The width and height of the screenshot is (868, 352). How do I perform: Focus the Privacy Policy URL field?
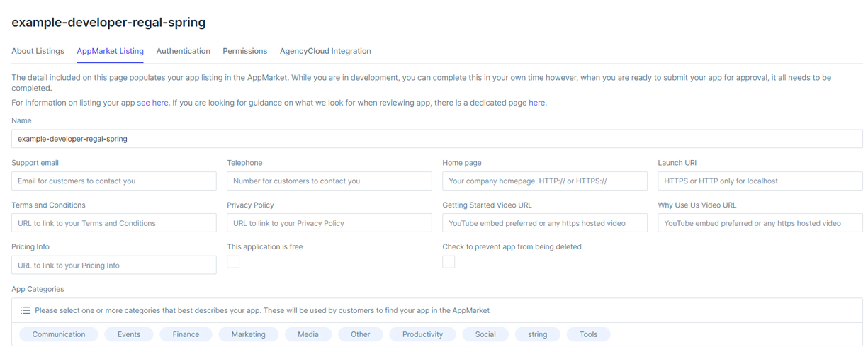click(329, 223)
